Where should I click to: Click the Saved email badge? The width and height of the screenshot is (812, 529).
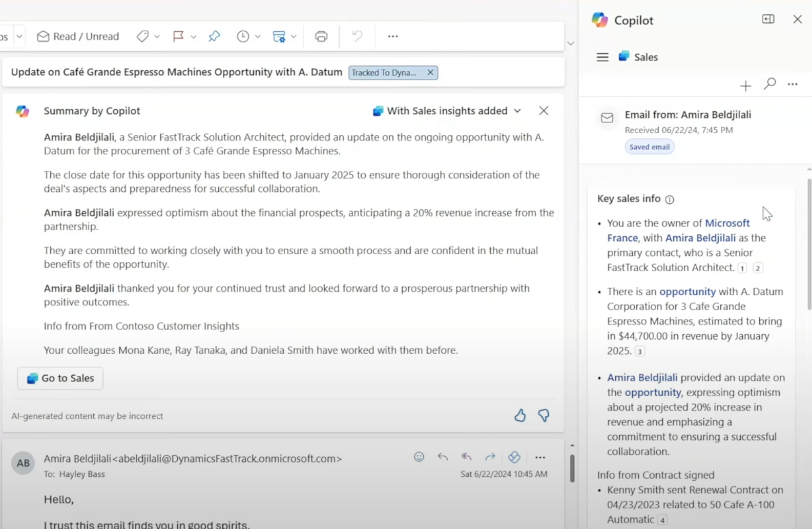(x=649, y=147)
